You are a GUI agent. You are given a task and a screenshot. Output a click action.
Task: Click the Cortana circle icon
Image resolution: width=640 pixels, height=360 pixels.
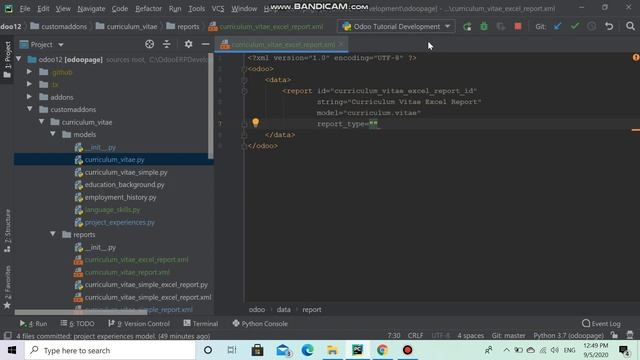click(x=208, y=350)
